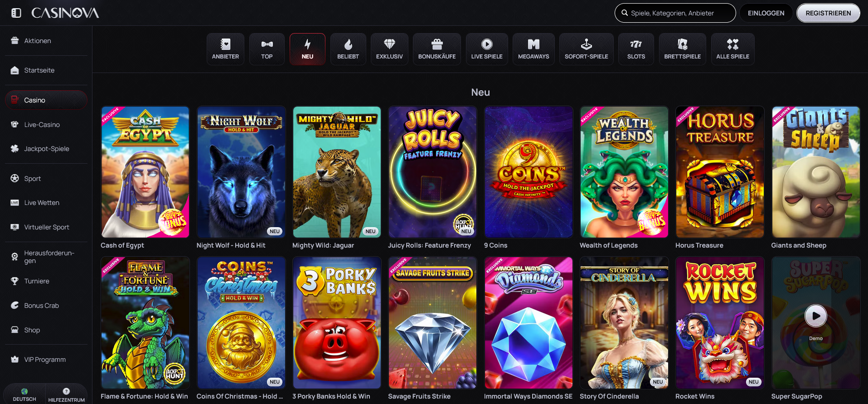Click the Giants and Sheep title text
868x404 pixels.
pos(799,245)
